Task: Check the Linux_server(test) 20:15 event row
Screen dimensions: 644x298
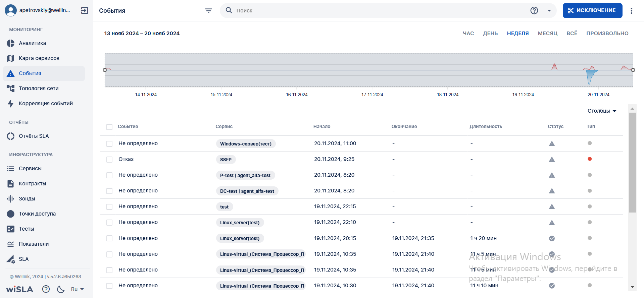Action: (109, 238)
